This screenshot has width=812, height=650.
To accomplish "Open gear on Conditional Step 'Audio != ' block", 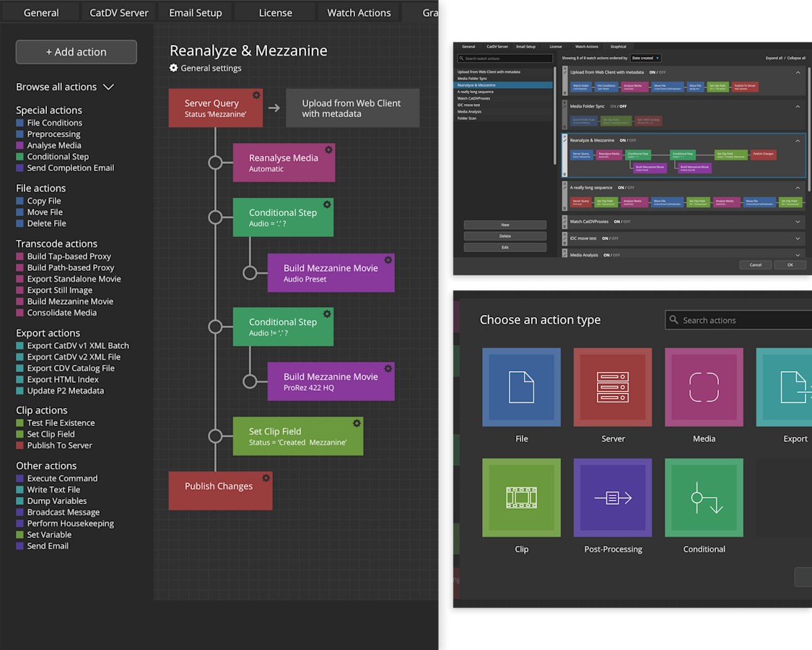I will tap(327, 313).
